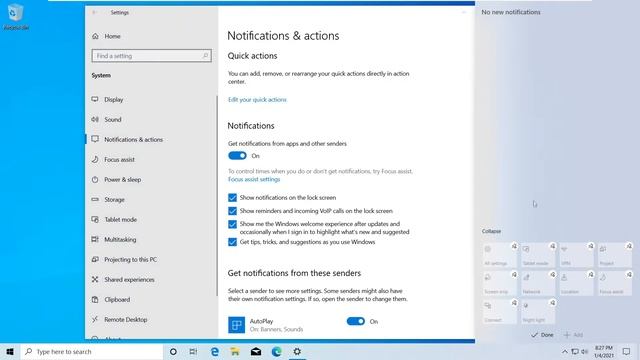Unpin the Location quick action
This screenshot has width=640, height=360.
tap(591, 275)
